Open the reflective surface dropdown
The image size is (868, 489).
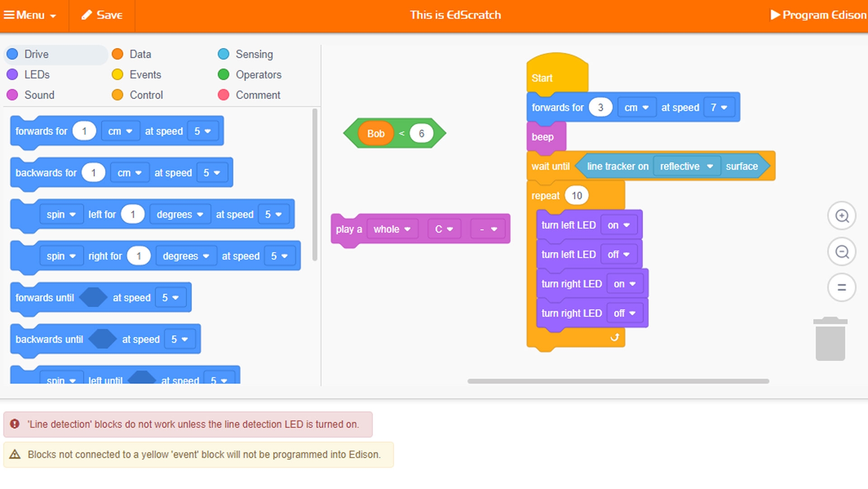click(686, 166)
